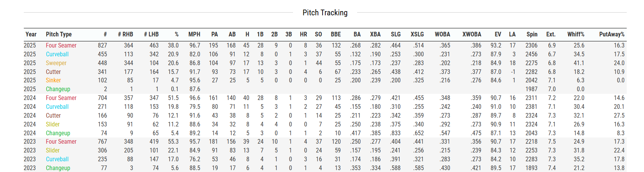Select the 2025 Sweeper pitch type
Image resolution: width=644 pixels, height=172 pixels.
tap(56, 63)
